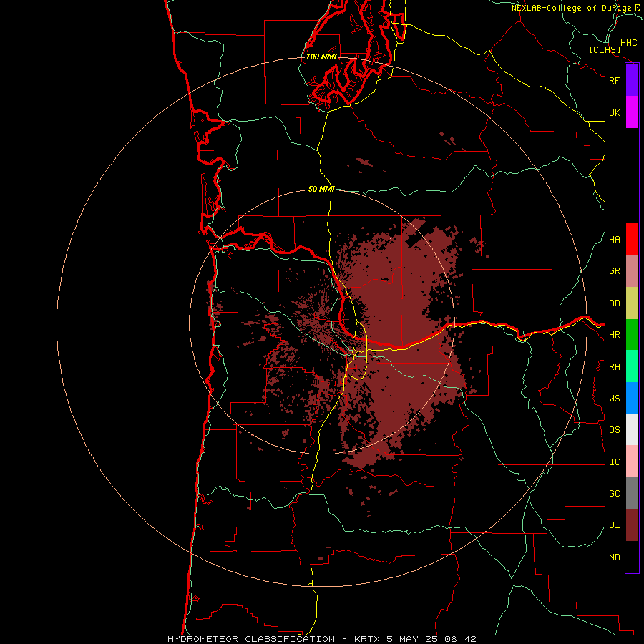This screenshot has height=644, width=644.
Task: Click the BD legend label
Action: 614,303
